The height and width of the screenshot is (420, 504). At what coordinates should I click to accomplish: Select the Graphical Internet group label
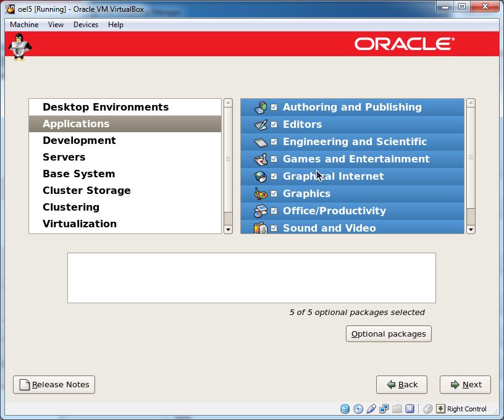[334, 177]
